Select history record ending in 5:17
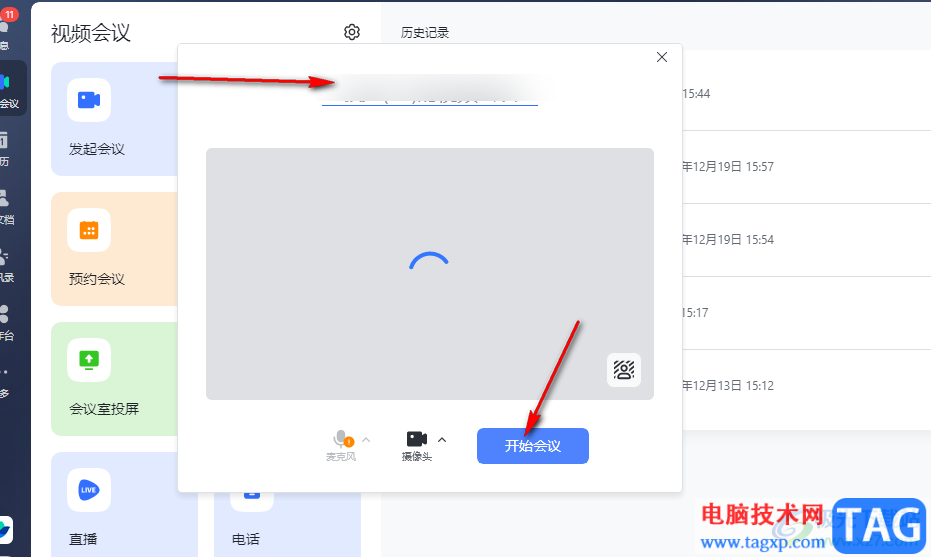This screenshot has width=931, height=557. click(806, 313)
